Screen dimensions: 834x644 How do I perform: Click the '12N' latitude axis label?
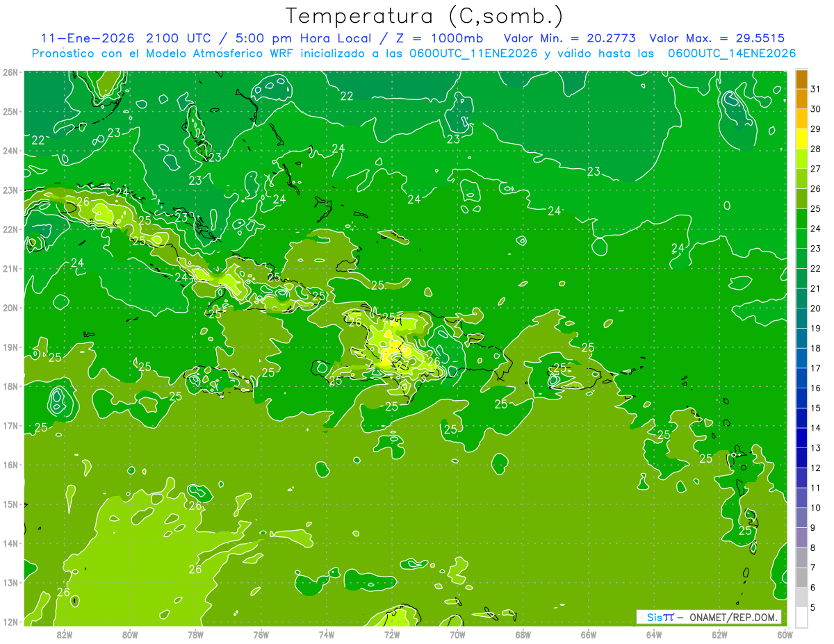tap(10, 622)
